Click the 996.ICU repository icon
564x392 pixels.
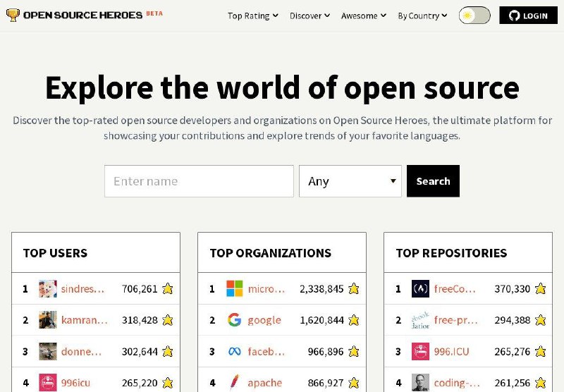[420, 351]
